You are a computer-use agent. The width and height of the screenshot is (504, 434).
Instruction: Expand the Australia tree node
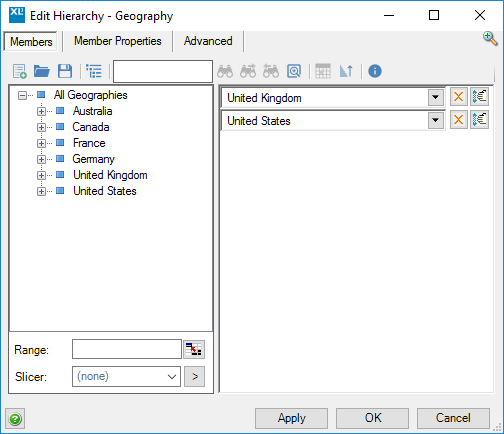click(x=41, y=111)
